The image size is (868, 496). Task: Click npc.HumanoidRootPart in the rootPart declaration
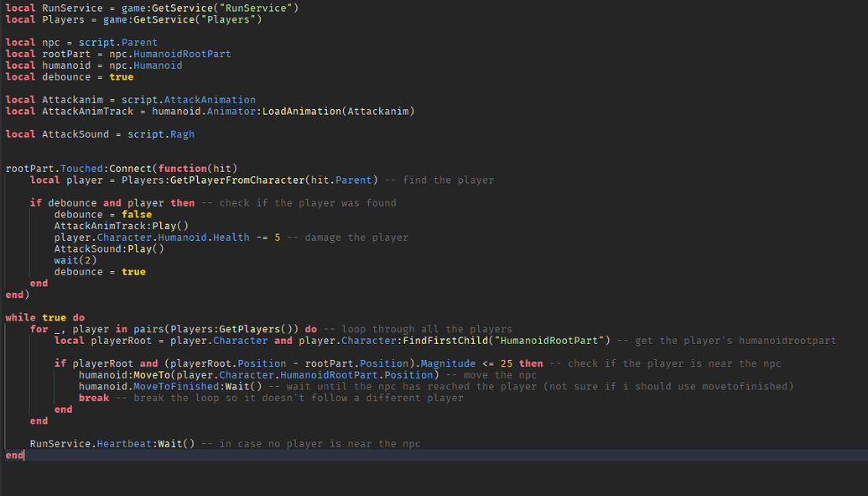click(x=170, y=54)
